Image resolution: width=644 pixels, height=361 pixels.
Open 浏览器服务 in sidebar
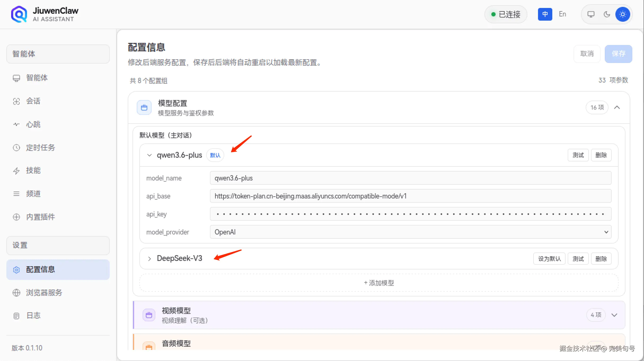(58, 293)
